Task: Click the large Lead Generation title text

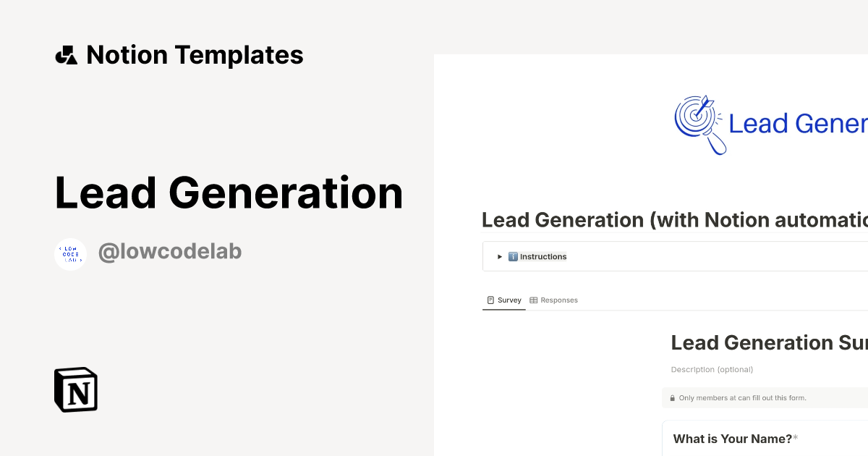Action: (229, 193)
